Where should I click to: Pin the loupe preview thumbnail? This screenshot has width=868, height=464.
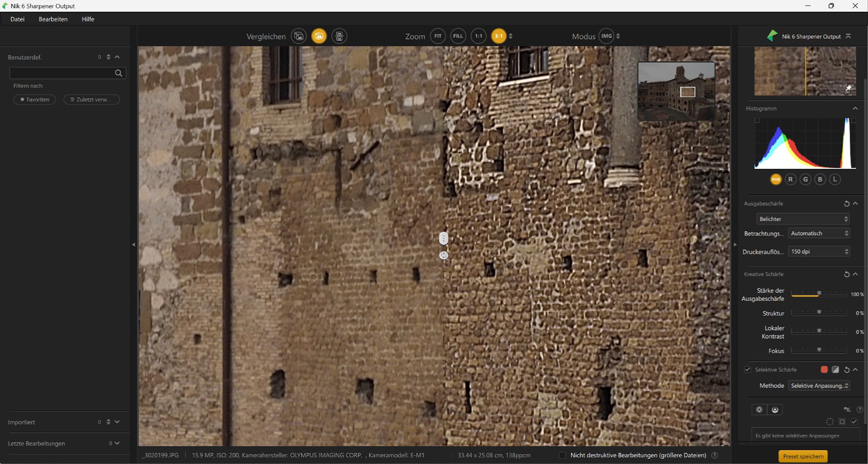tap(848, 88)
